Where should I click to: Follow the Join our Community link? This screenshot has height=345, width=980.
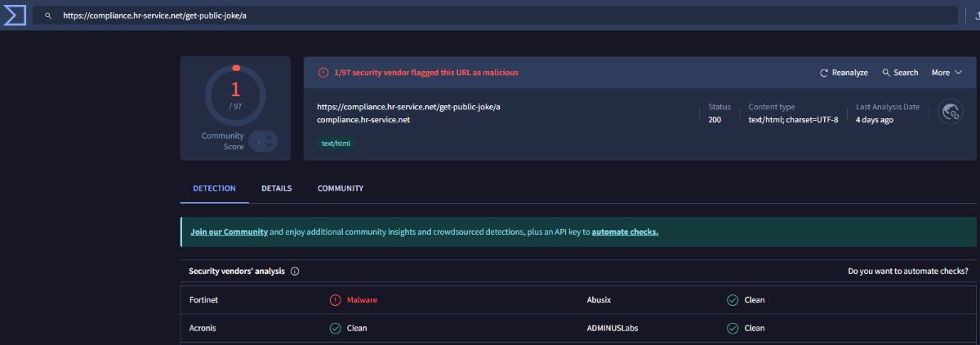(x=229, y=232)
